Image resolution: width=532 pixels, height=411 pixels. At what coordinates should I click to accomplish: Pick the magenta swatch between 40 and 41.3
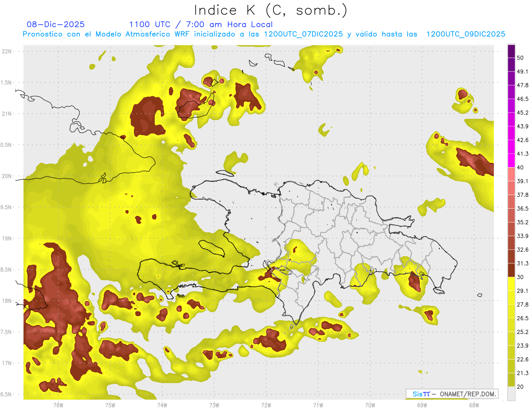511,160
